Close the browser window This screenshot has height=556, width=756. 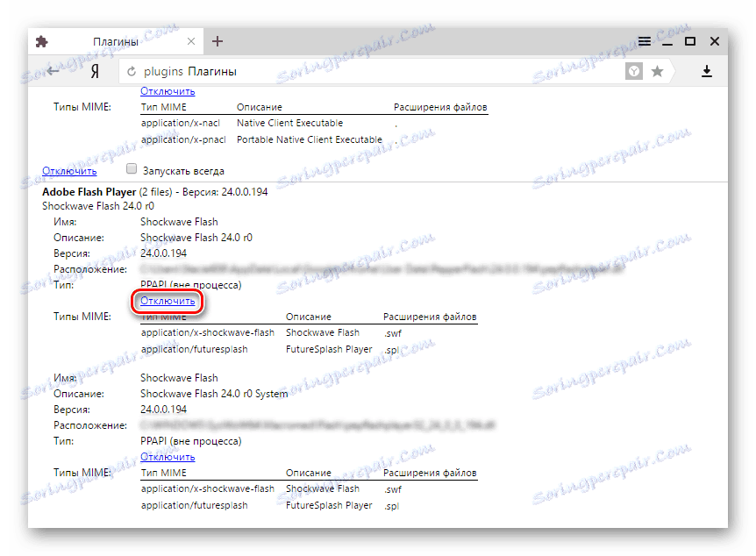715,41
